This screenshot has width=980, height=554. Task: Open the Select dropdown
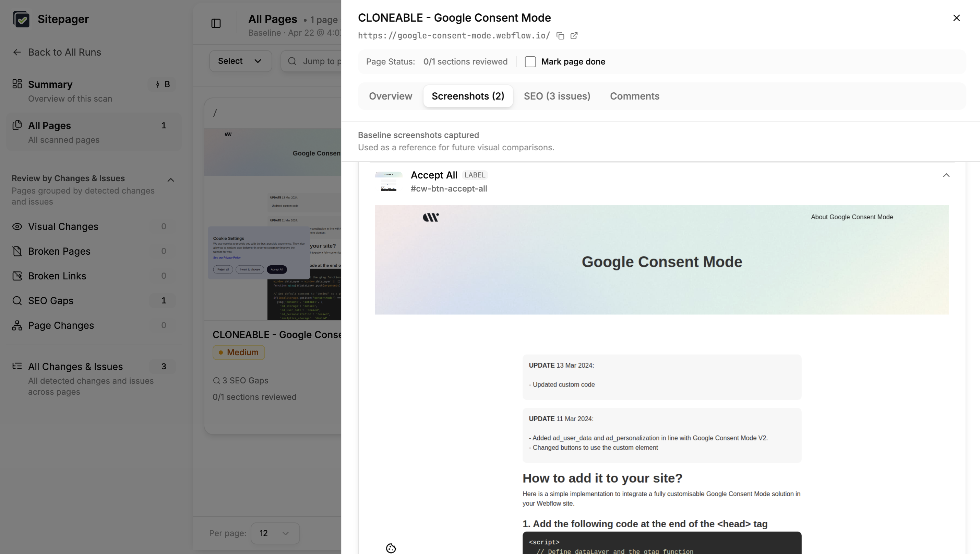pyautogui.click(x=240, y=61)
